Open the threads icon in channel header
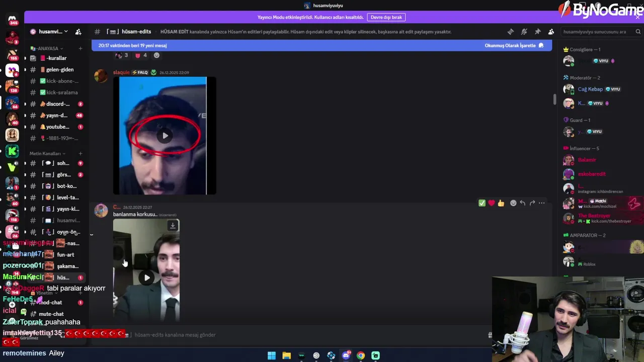The height and width of the screenshot is (362, 644). (511, 32)
